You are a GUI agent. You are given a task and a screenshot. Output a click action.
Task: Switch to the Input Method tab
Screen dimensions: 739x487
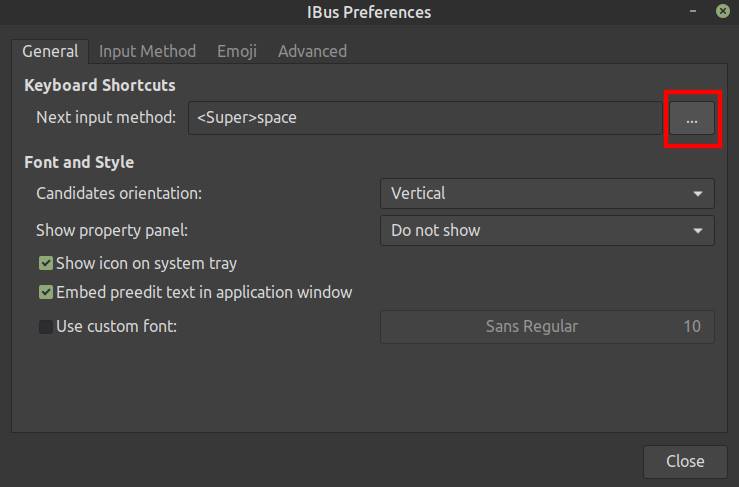[147, 51]
